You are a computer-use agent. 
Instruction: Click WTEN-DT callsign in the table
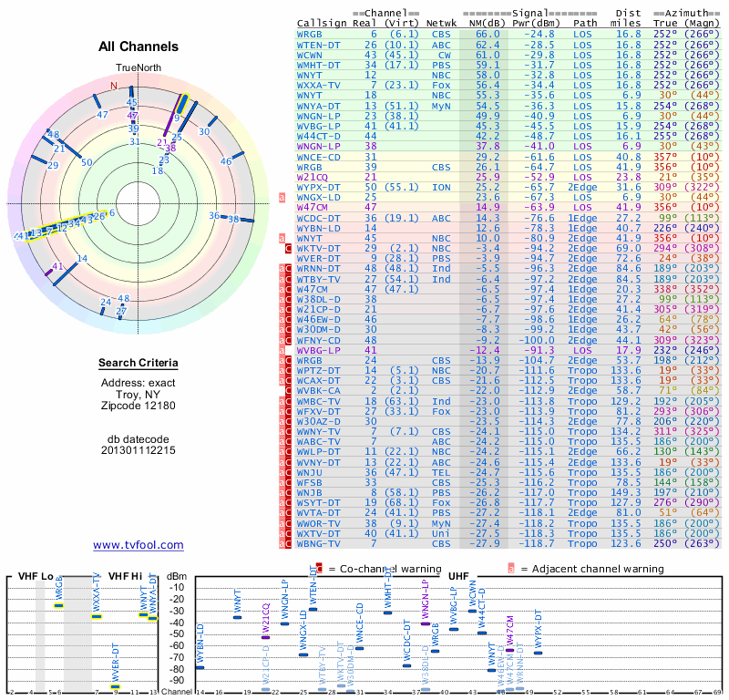(318, 45)
